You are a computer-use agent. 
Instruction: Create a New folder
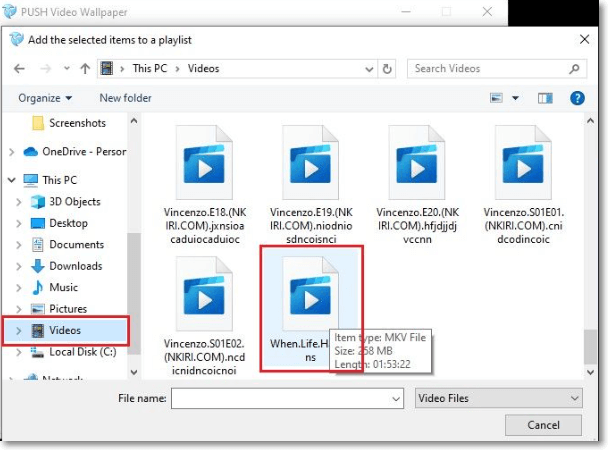point(125,98)
